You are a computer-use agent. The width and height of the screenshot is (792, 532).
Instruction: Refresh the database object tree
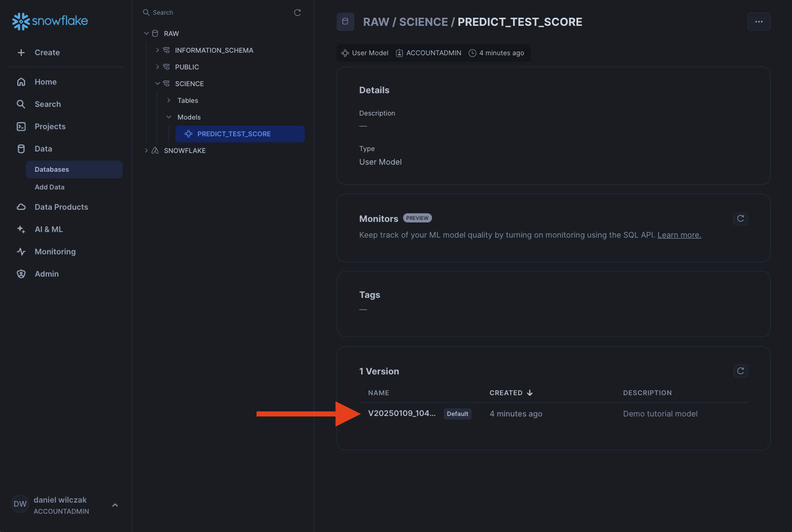pos(298,13)
